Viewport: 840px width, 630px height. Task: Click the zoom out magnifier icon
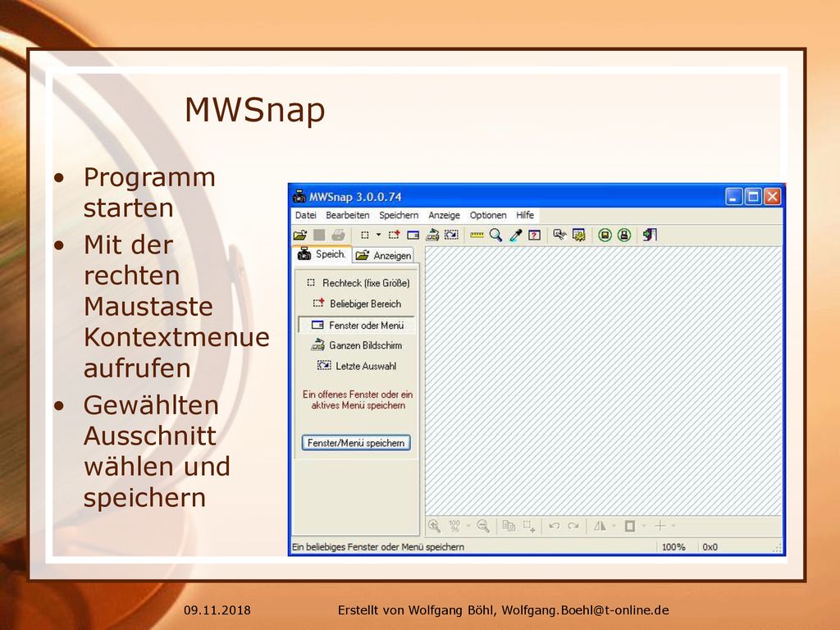tap(483, 526)
